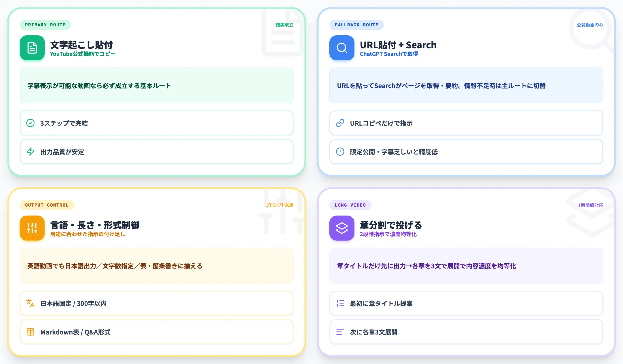Click the lightning bolt icon beside 出力品質が安定
This screenshot has width=623, height=364.
pos(30,152)
